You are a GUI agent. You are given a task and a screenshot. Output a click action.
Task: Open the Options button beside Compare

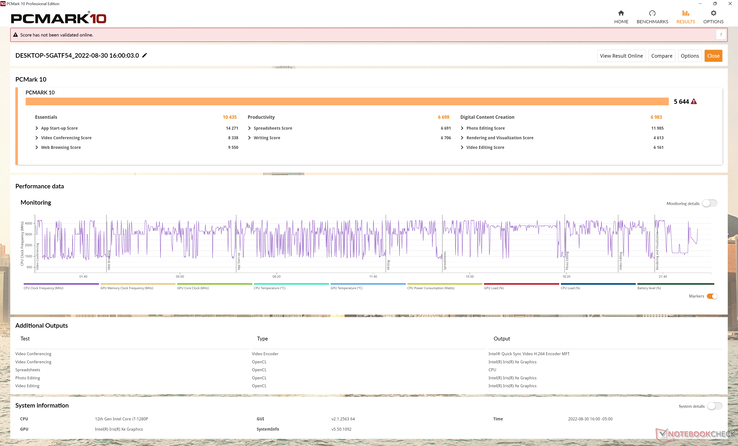(x=690, y=56)
